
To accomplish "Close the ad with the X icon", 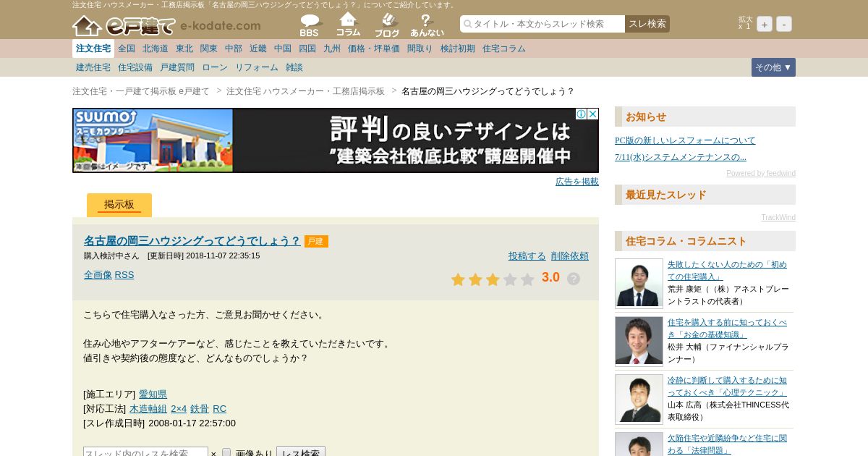I will point(592,114).
